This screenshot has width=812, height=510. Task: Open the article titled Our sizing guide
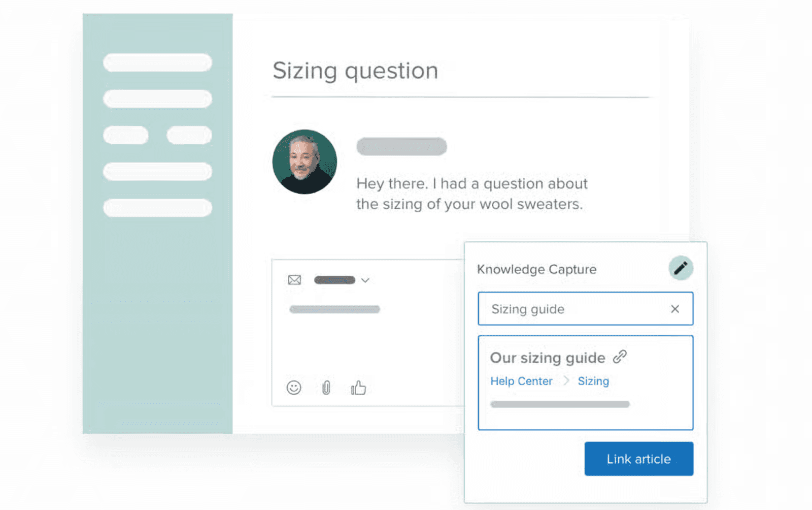[548, 357]
